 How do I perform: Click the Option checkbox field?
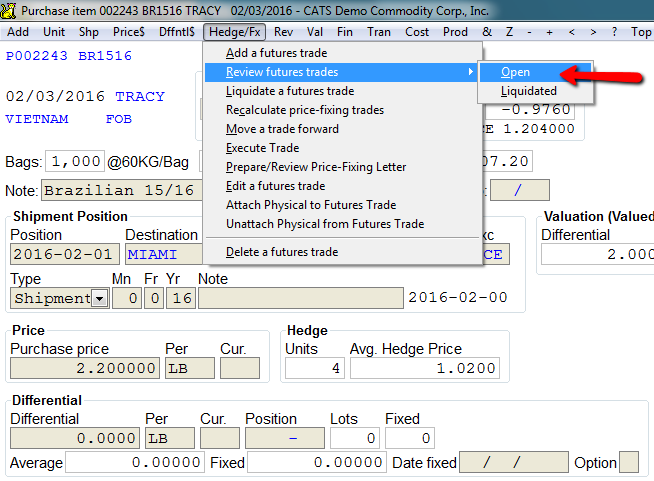click(629, 462)
